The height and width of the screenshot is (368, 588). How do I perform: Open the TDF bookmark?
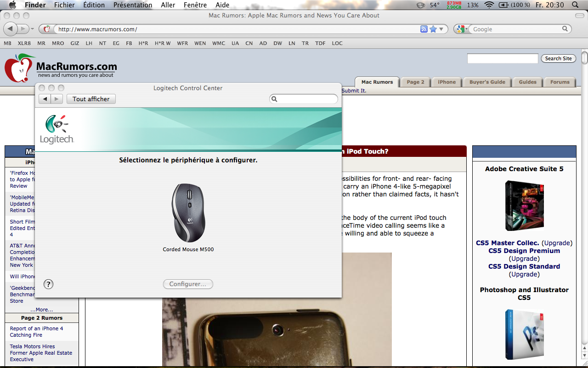tap(320, 43)
